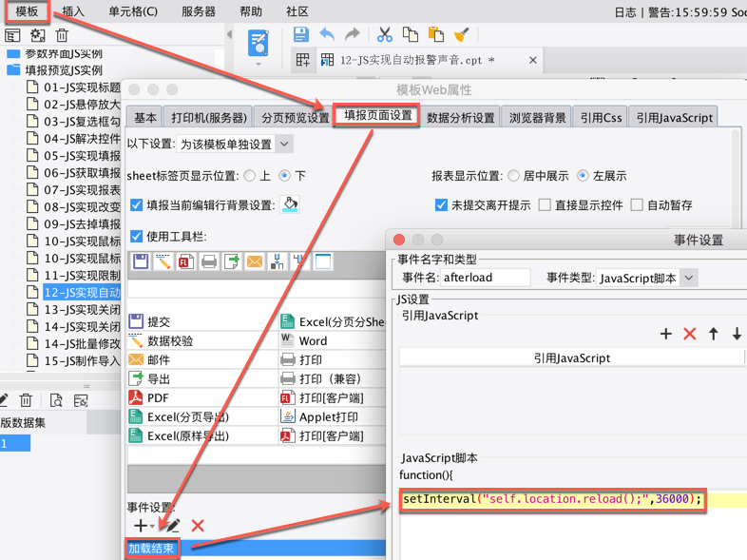Select 提交 in the button list
The width and height of the screenshot is (747, 560).
(202, 321)
